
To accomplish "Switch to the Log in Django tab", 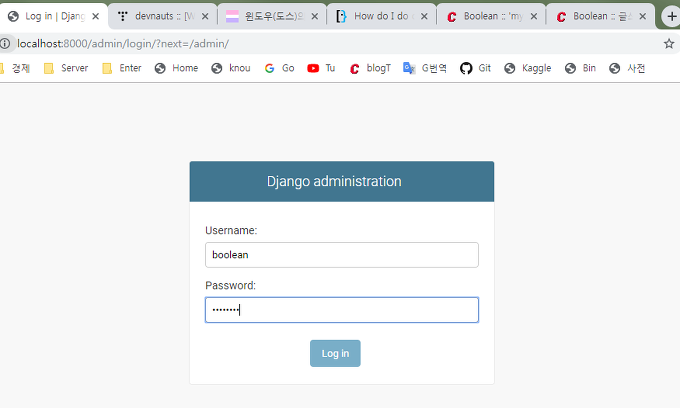I will [53, 16].
